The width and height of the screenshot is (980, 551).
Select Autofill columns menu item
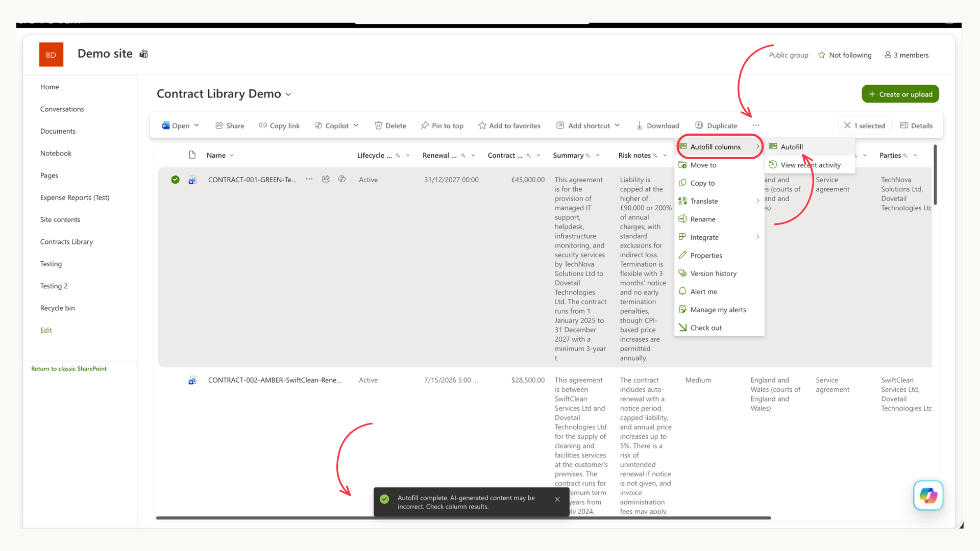click(x=719, y=147)
